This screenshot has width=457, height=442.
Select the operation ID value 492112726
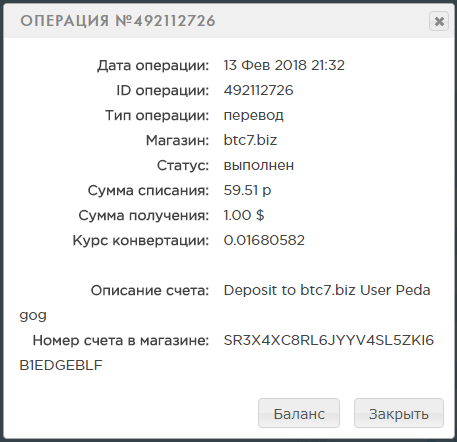coord(258,90)
